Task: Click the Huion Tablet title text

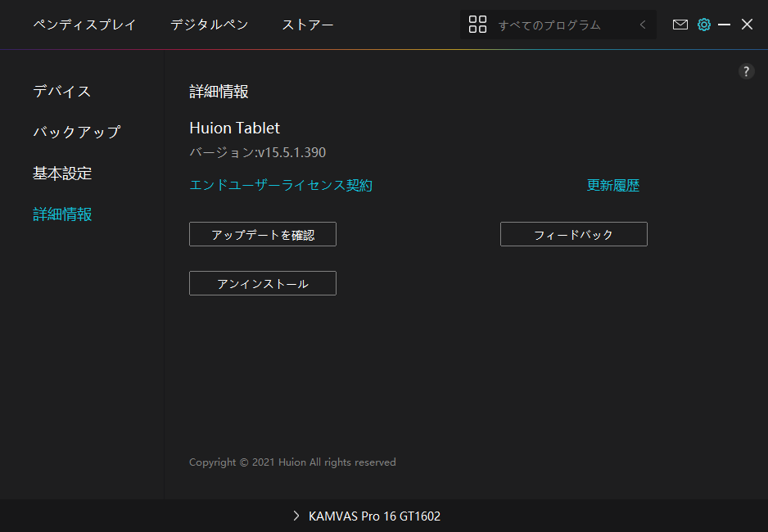Action: point(235,128)
